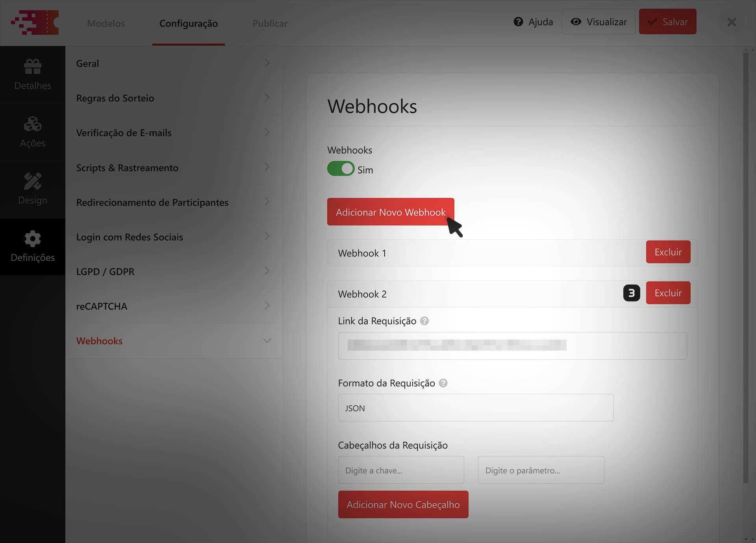
Task: Expand Redirecionamento de Participantes settings
Action: (x=174, y=202)
